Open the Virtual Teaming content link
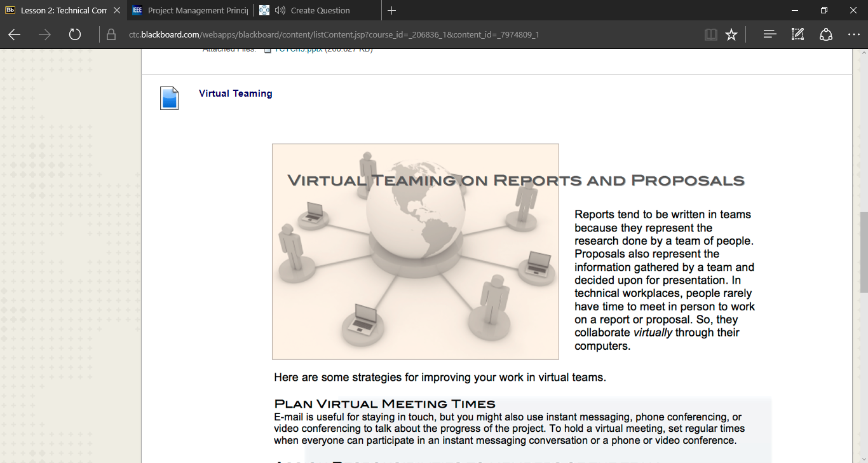The image size is (868, 463). [235, 93]
